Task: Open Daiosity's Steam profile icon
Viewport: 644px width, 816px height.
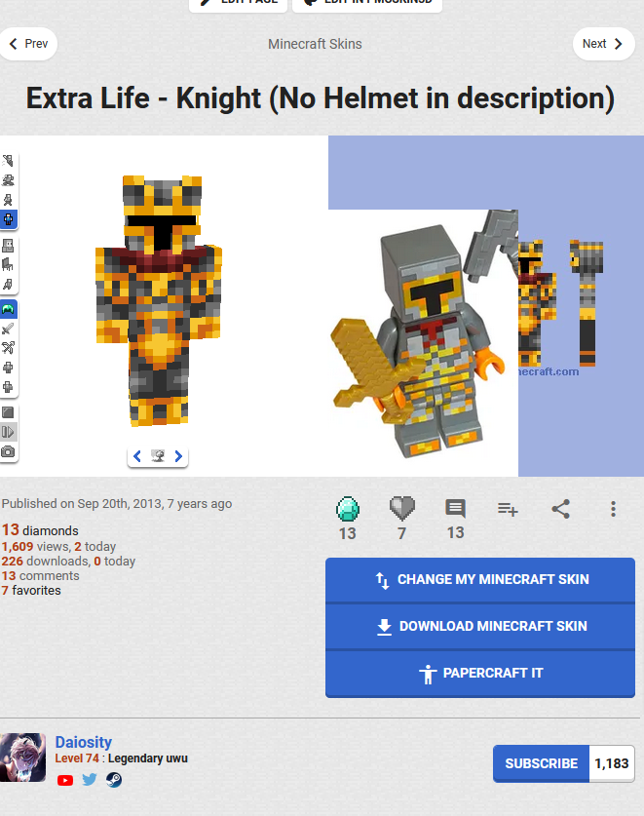Action: (114, 780)
